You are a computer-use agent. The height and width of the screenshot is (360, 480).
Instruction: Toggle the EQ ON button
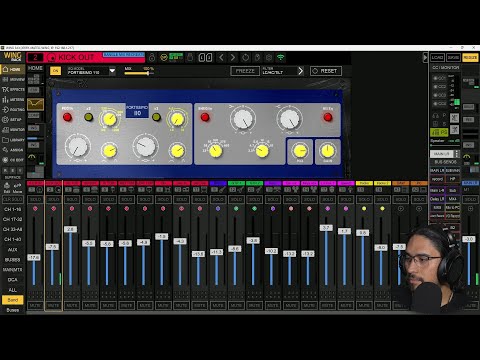tap(56, 71)
